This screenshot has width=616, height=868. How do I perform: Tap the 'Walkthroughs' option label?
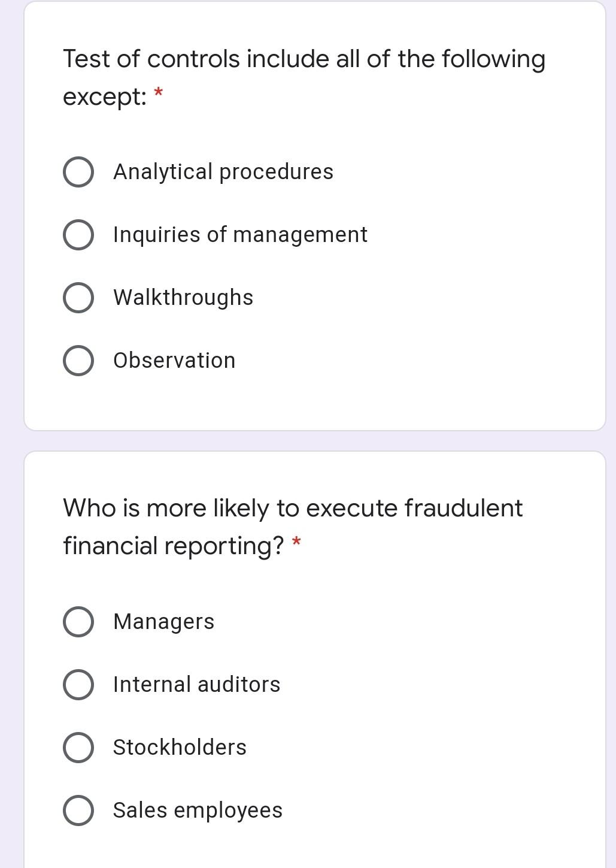tap(183, 298)
